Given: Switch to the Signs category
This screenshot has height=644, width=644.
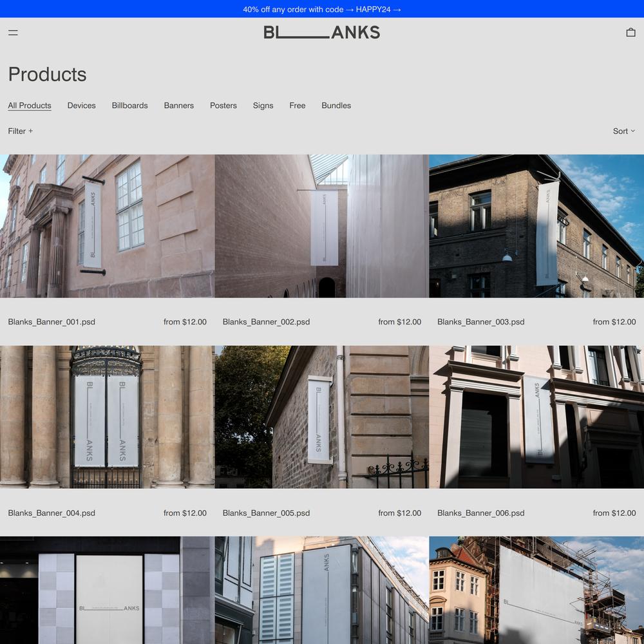Looking at the screenshot, I should (263, 106).
